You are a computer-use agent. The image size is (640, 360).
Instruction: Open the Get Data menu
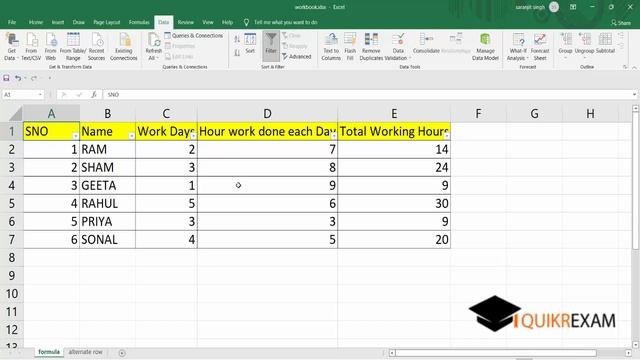pos(11,47)
